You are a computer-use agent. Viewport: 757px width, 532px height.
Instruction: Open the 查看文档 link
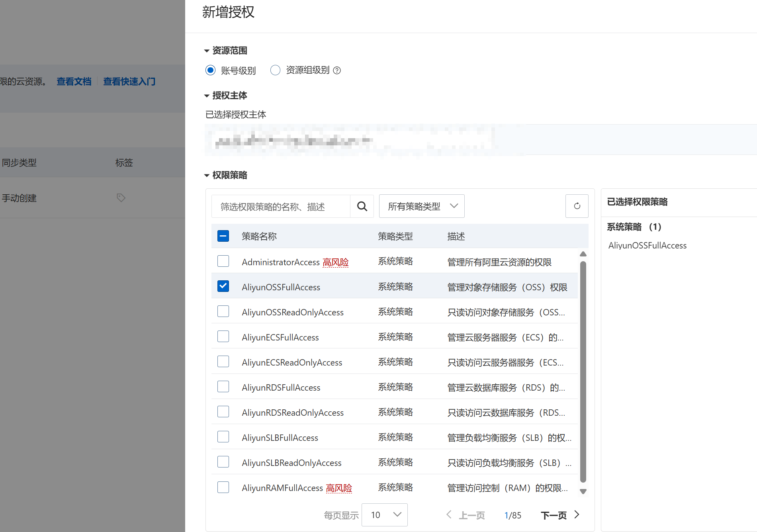coord(74,82)
